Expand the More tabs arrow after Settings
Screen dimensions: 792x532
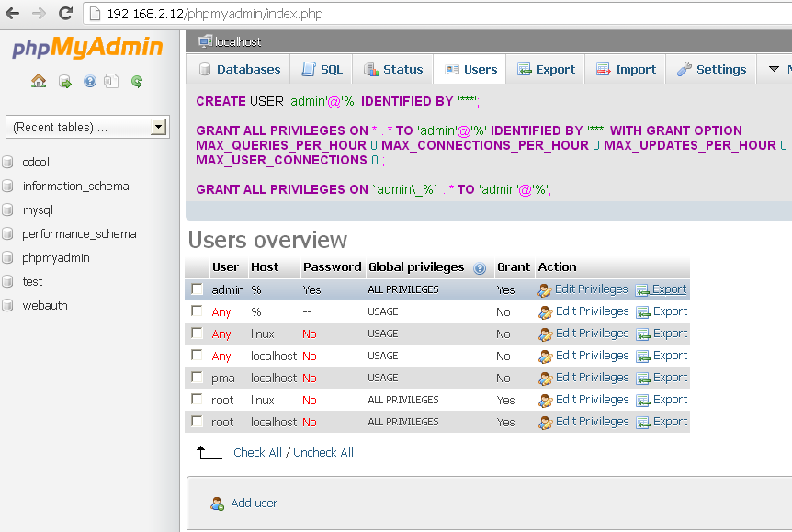(770, 69)
